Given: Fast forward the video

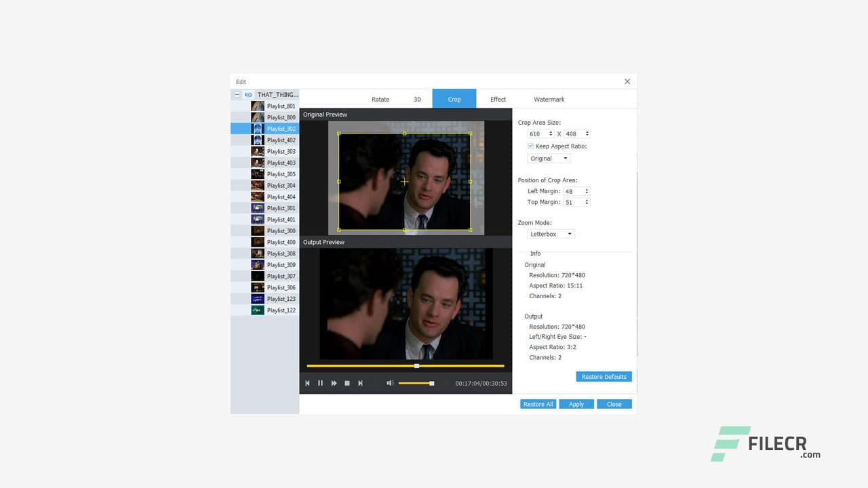Looking at the screenshot, I should click(x=334, y=383).
